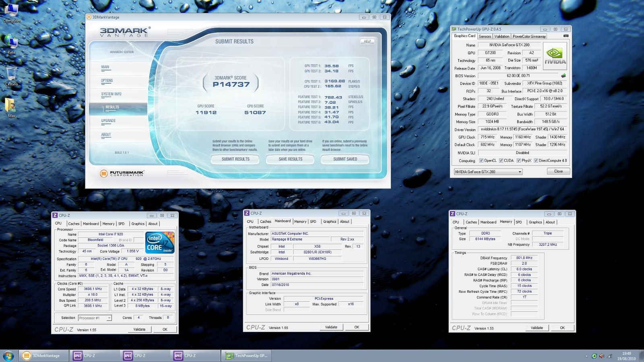The width and height of the screenshot is (644, 362).
Task: Open the Max user folder icon
Action: pos(11,108)
